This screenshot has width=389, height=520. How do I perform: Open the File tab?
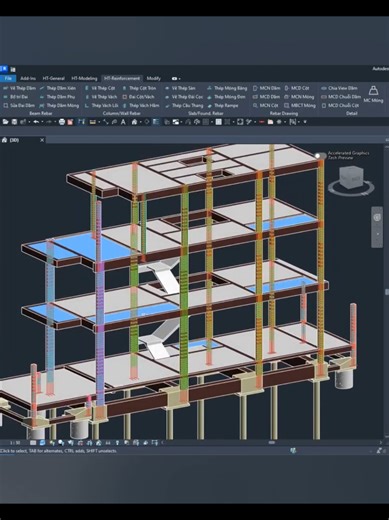click(x=8, y=79)
